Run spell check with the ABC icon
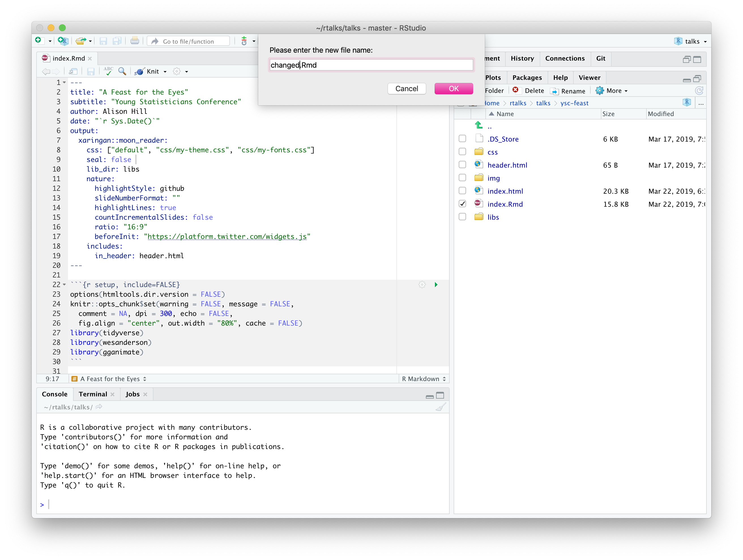743x560 pixels. [108, 71]
